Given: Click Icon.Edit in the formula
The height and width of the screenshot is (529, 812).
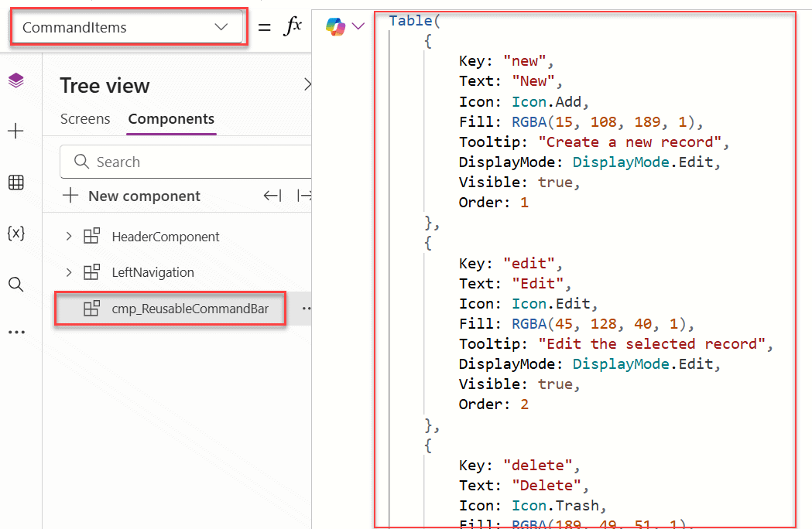Looking at the screenshot, I should coord(550,304).
